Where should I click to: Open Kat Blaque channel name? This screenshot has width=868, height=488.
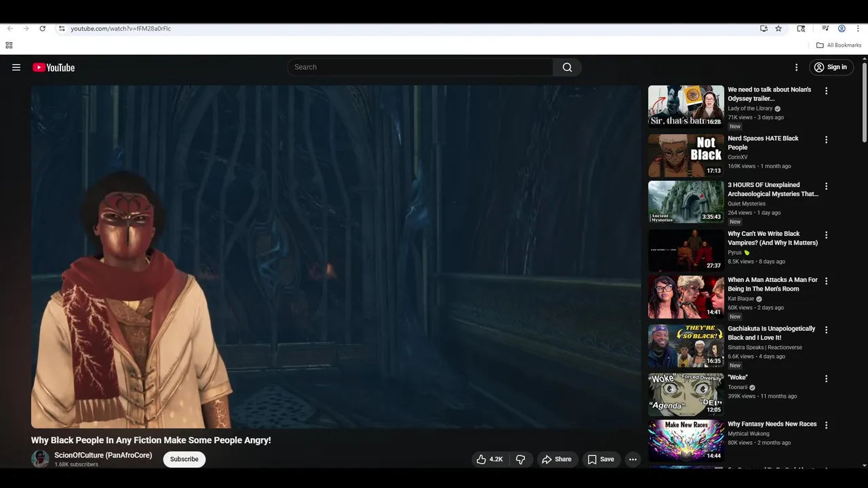click(741, 298)
